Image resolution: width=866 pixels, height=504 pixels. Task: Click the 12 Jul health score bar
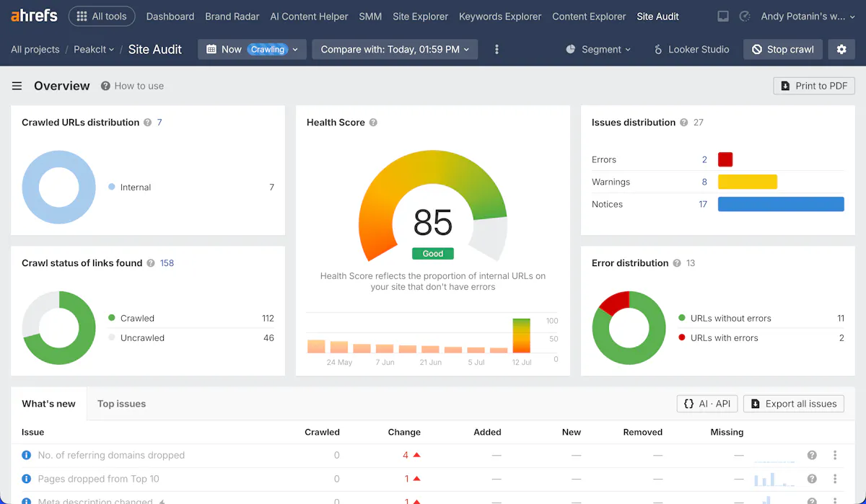click(521, 335)
